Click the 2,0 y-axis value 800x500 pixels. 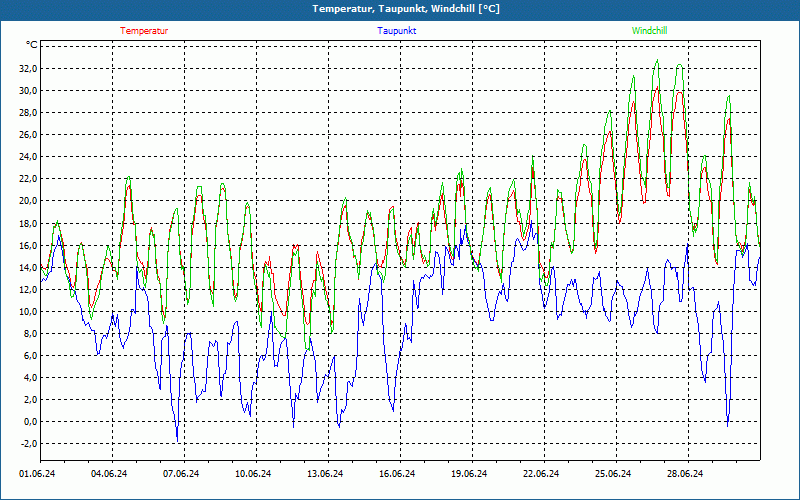(30, 399)
